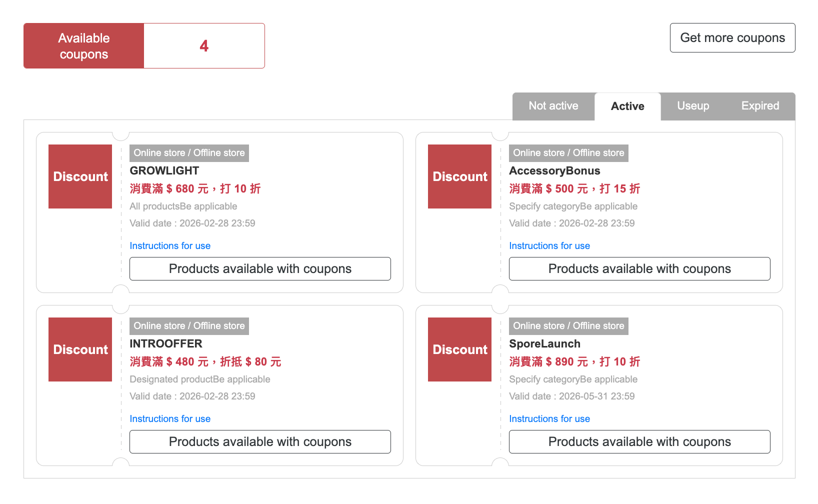Open Instructions for use for GROWLIGHT
Viewport: 818px width, 504px height.
pyautogui.click(x=170, y=246)
